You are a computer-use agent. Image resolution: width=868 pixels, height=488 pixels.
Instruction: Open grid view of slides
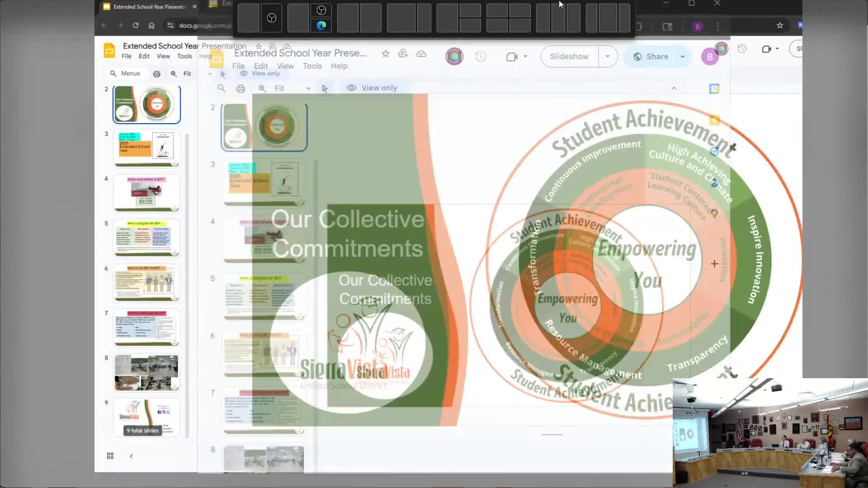[110, 456]
